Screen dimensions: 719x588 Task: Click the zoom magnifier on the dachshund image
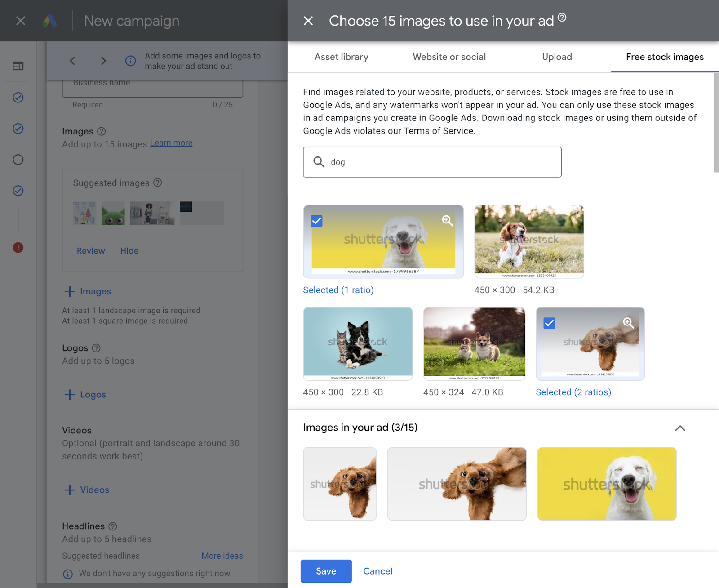pos(628,323)
